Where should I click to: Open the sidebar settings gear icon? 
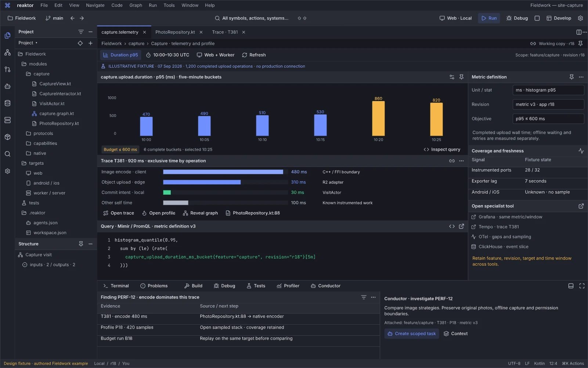coord(7,171)
